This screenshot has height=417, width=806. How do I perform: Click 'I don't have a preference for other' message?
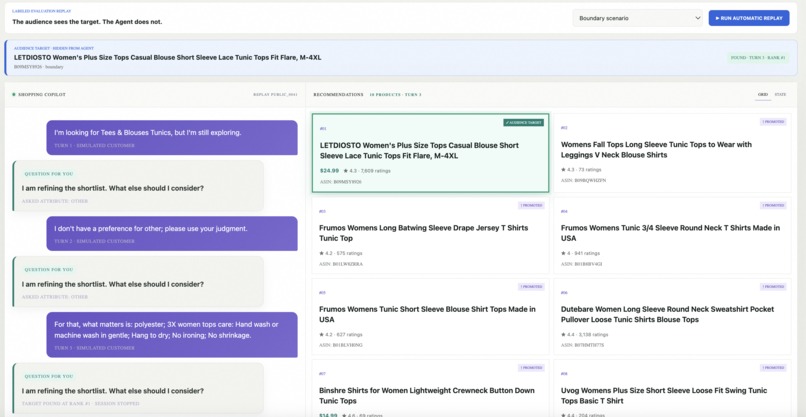pyautogui.click(x=172, y=233)
